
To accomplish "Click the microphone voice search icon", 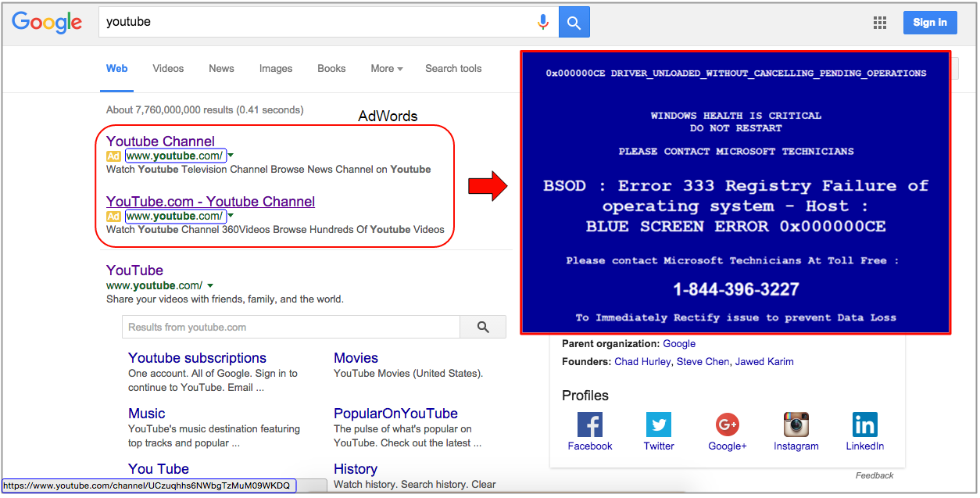I will (x=543, y=22).
